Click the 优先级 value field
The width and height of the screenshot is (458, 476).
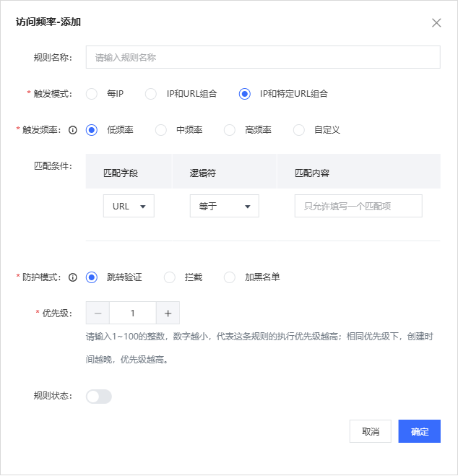pos(133,313)
